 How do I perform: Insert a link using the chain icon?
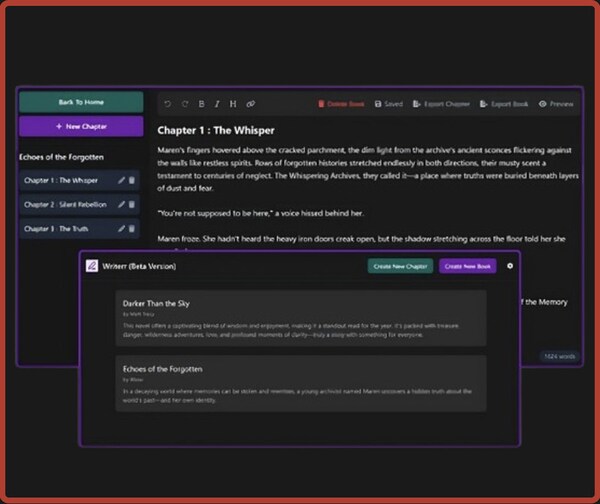(251, 104)
